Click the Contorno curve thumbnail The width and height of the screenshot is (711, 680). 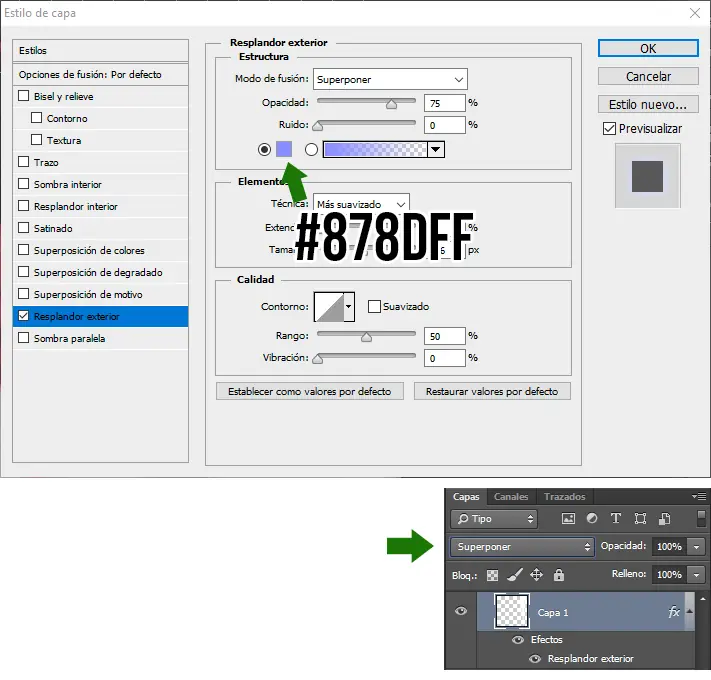point(329,307)
